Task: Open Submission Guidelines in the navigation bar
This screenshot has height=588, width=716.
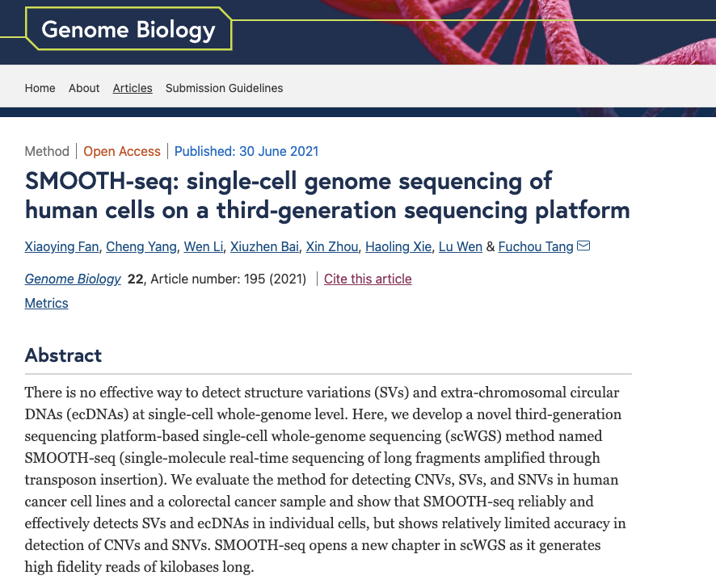Action: [224, 88]
